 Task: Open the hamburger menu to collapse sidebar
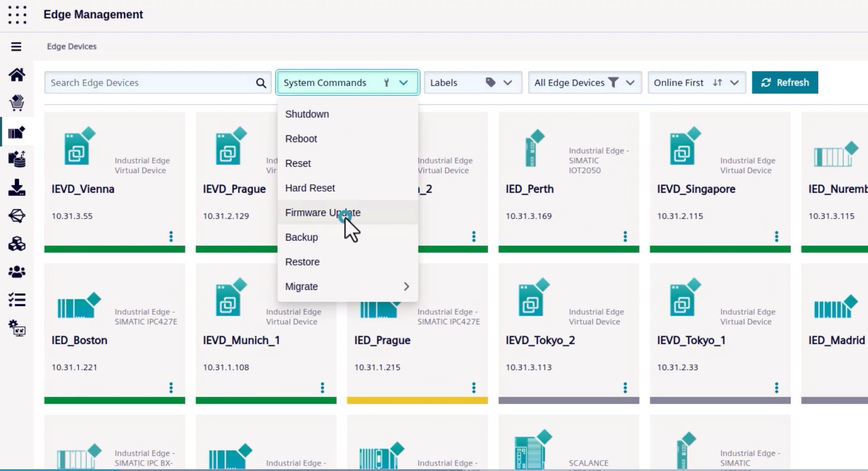16,47
